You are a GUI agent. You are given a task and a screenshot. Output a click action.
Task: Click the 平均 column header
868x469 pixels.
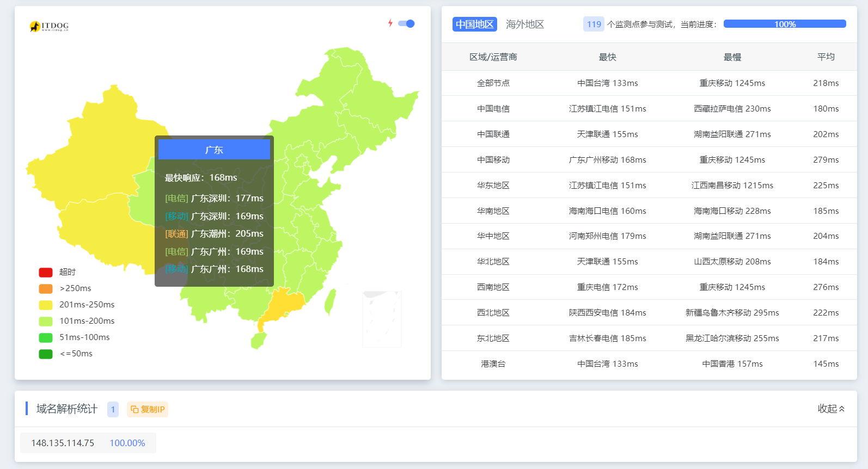pyautogui.click(x=826, y=57)
